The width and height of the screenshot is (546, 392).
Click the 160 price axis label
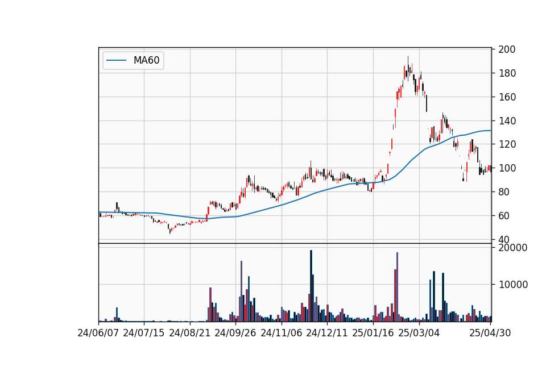[507, 97]
